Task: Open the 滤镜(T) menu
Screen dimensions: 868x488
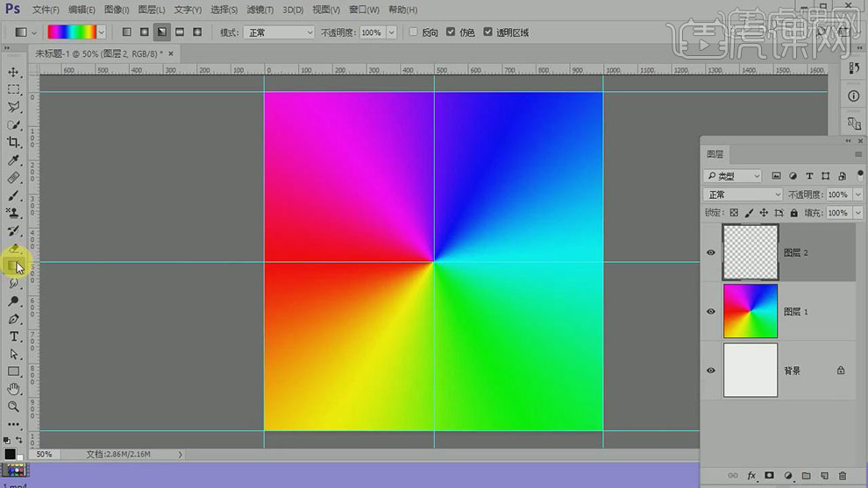Action: tap(257, 10)
